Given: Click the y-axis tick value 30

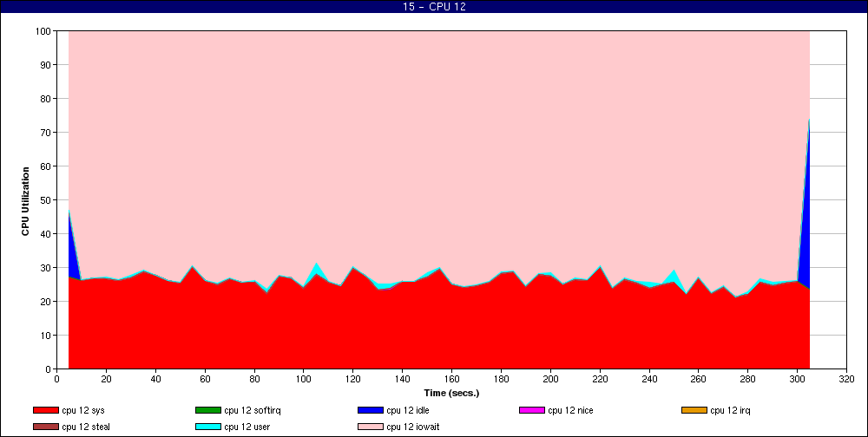Looking at the screenshot, I should point(45,268).
